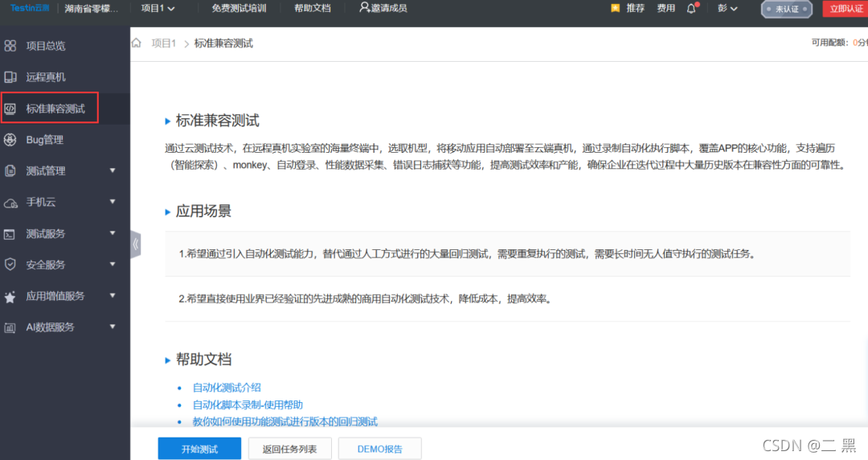
Task: Click the 标准兼容测试 sidebar icon
Action: click(x=10, y=109)
